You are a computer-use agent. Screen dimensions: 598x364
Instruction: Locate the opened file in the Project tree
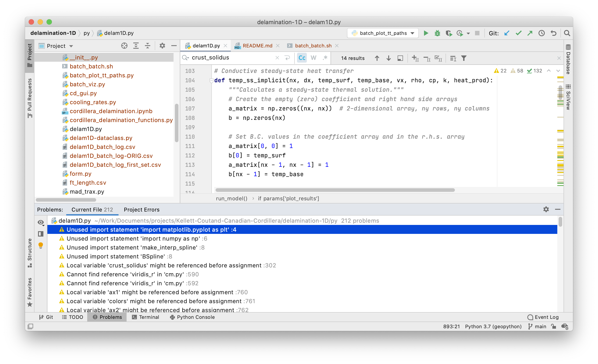pos(124,46)
